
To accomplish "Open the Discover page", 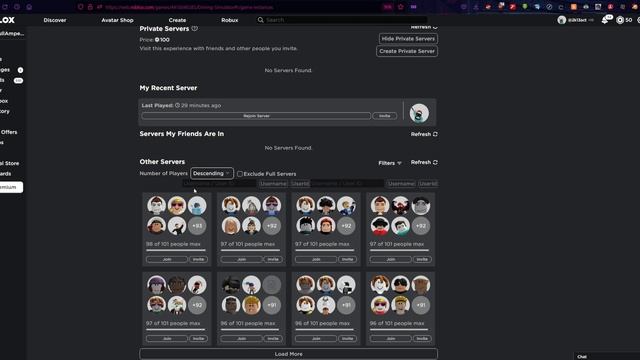I will pos(55,20).
